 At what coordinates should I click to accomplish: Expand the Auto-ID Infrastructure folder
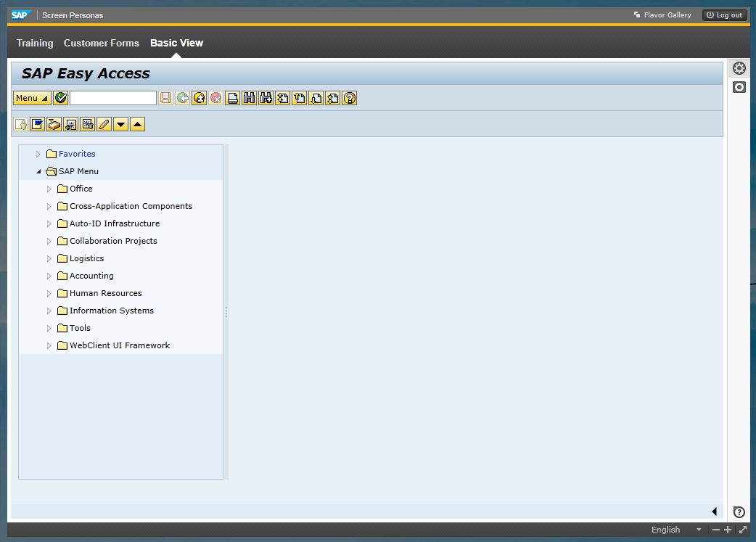click(x=49, y=223)
